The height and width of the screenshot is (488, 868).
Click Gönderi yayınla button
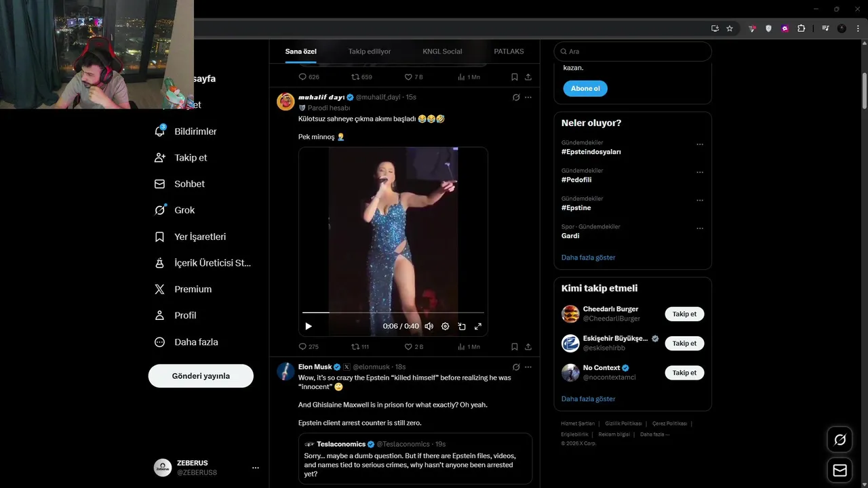click(x=201, y=375)
